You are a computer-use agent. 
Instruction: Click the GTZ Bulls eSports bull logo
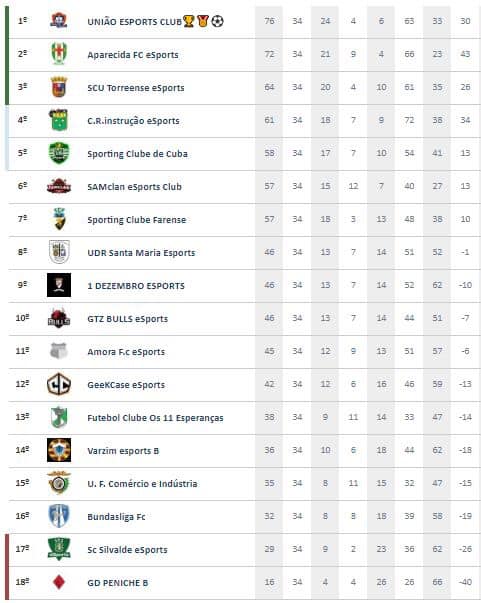coord(59,318)
